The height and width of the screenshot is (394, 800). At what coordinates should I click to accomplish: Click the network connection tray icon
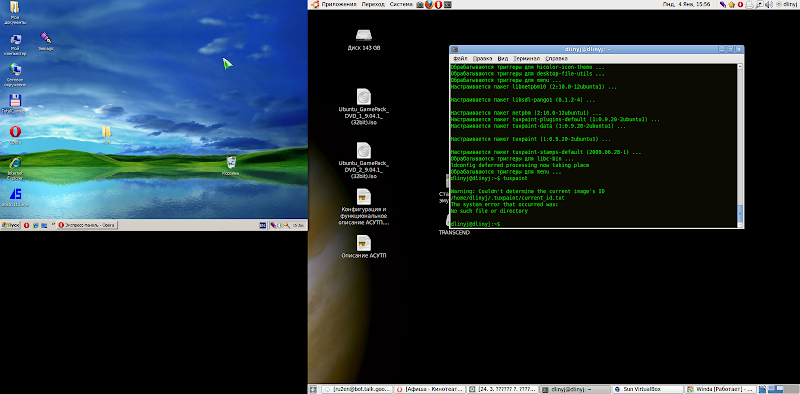click(x=759, y=5)
